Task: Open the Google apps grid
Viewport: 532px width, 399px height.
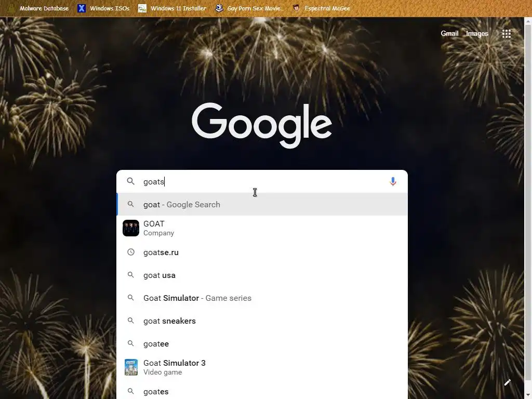Action: [x=506, y=34]
